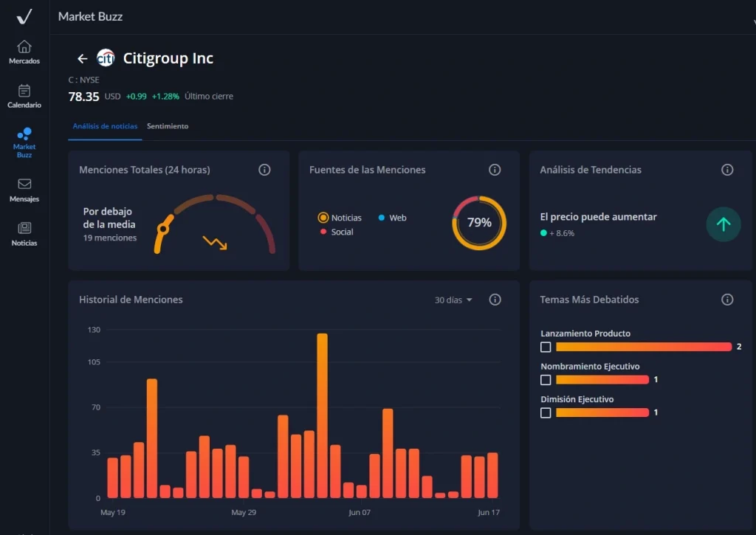Open the Mensajes envelope icon
Screen dimensions: 756x535
click(x=24, y=184)
